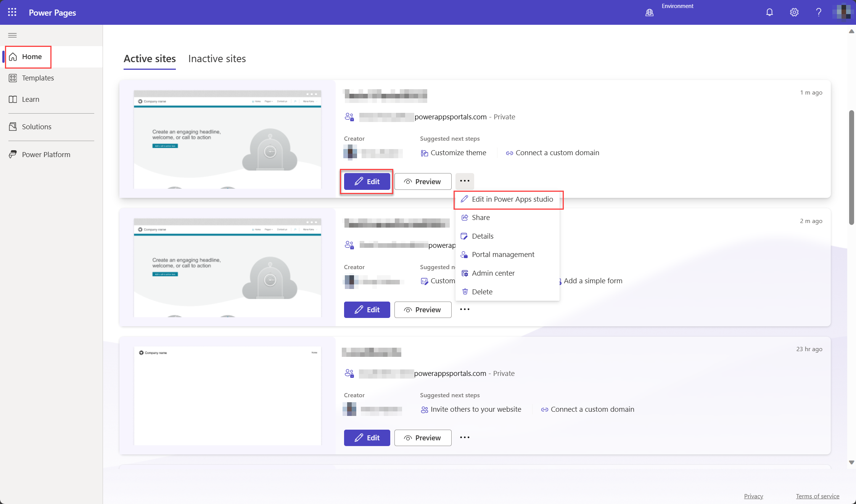Click Power Platform navigation item
The image size is (856, 504).
(x=46, y=154)
